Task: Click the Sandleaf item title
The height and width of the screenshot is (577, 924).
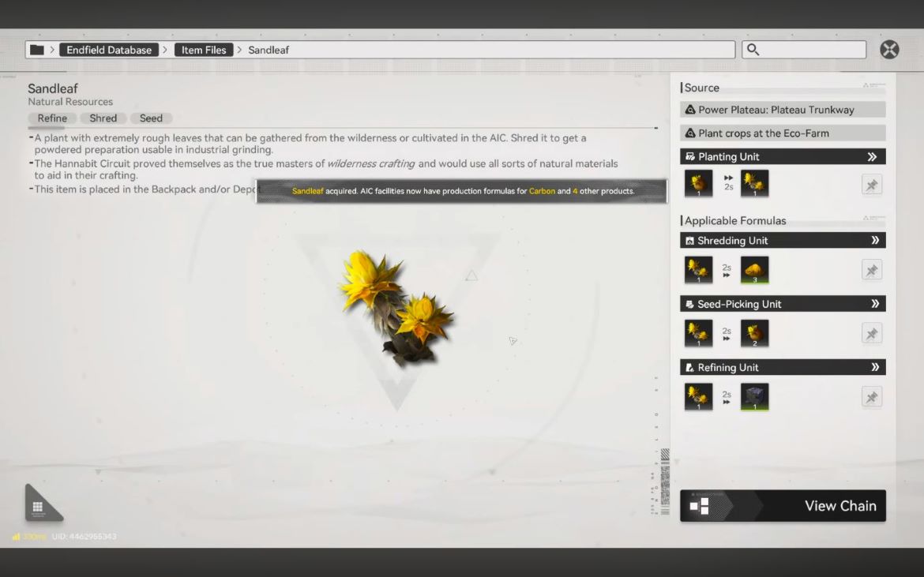Action: click(x=52, y=89)
